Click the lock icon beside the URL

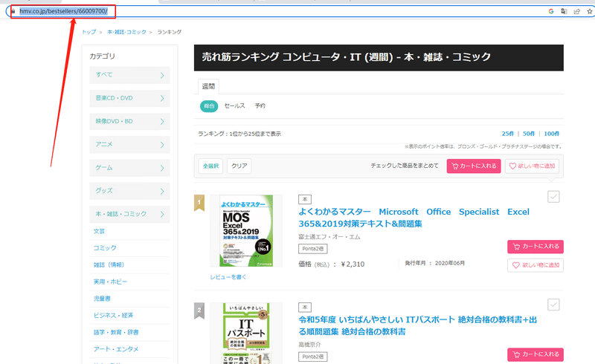(x=13, y=11)
